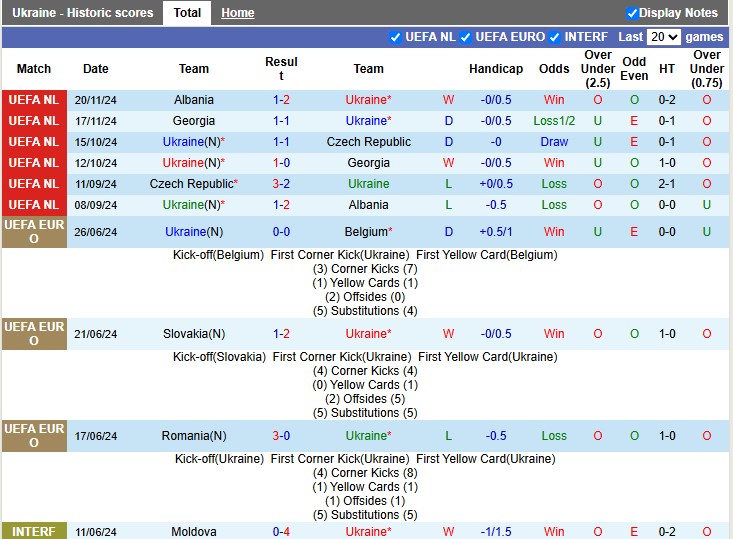The image size is (733, 539).
Task: Disable the INTERF filter checkbox
Action: tap(554, 37)
